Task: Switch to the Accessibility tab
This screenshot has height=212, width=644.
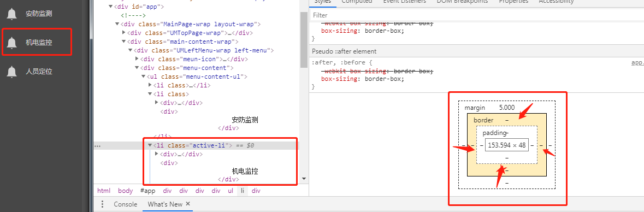Action: (x=556, y=2)
